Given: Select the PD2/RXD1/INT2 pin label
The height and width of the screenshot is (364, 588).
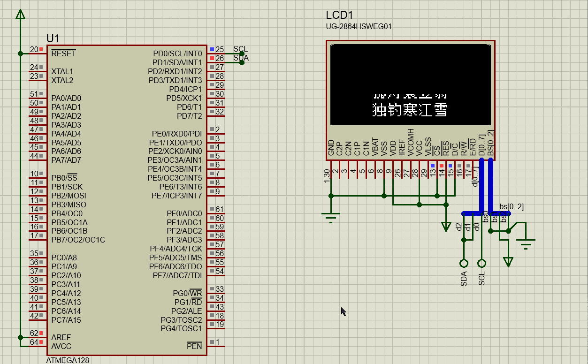Looking at the screenshot, I should coord(175,71).
